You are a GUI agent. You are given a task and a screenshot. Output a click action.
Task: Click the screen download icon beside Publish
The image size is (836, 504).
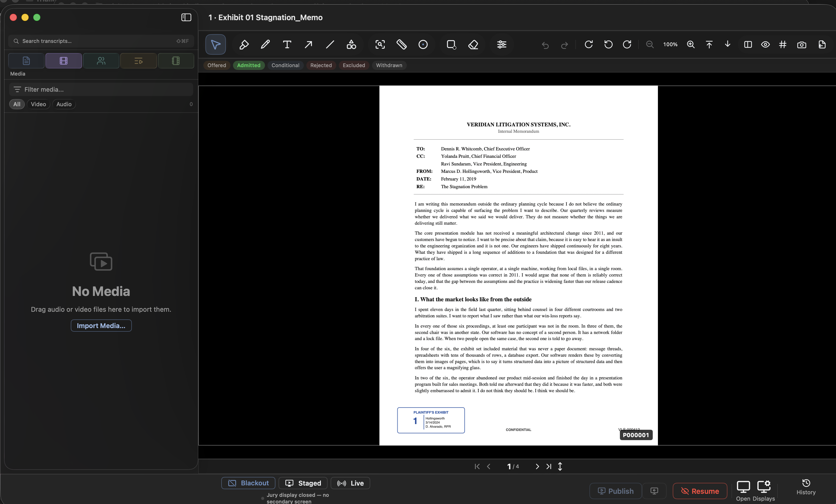(655, 491)
